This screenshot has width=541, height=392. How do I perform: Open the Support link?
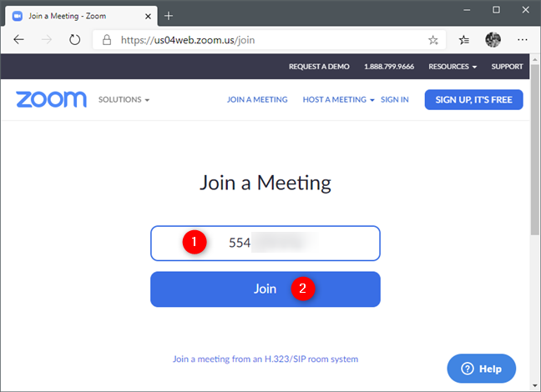(x=508, y=67)
